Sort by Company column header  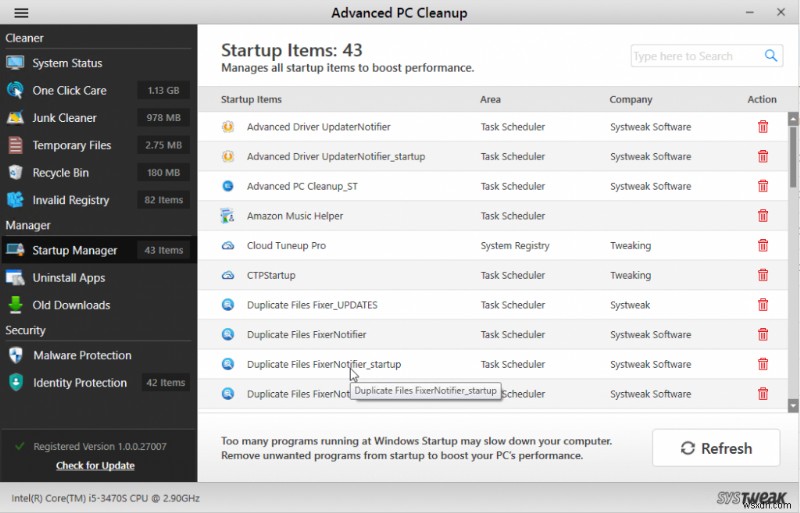630,99
